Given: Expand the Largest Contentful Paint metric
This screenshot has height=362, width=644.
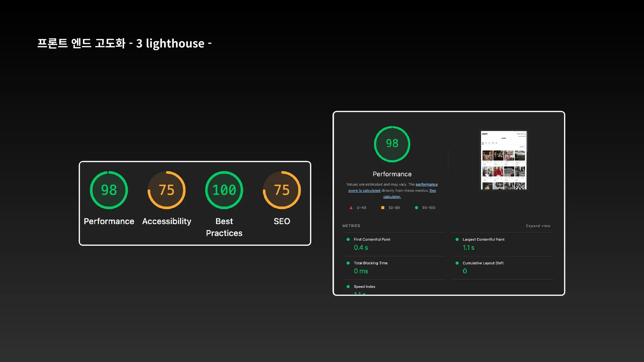Looking at the screenshot, I should coord(483,239).
